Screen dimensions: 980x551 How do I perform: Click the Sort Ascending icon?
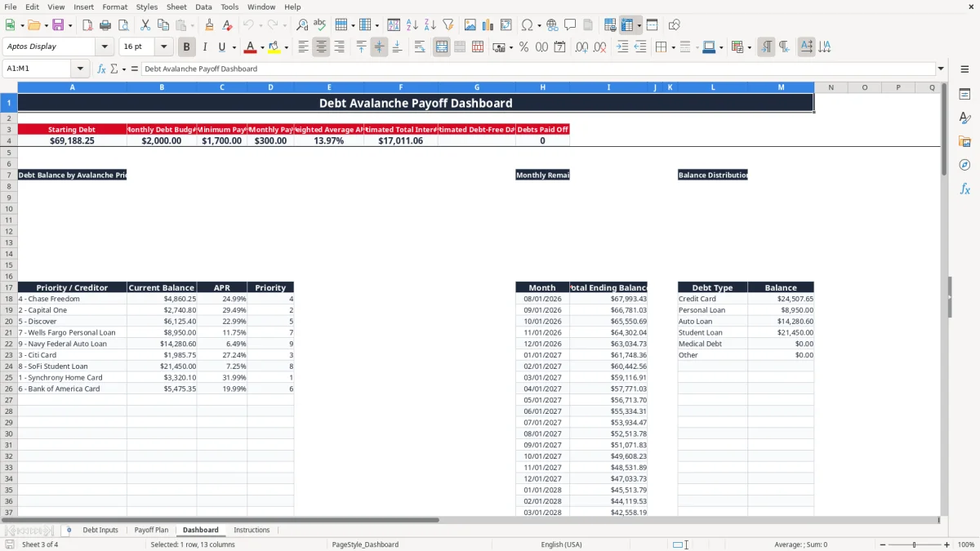412,25
